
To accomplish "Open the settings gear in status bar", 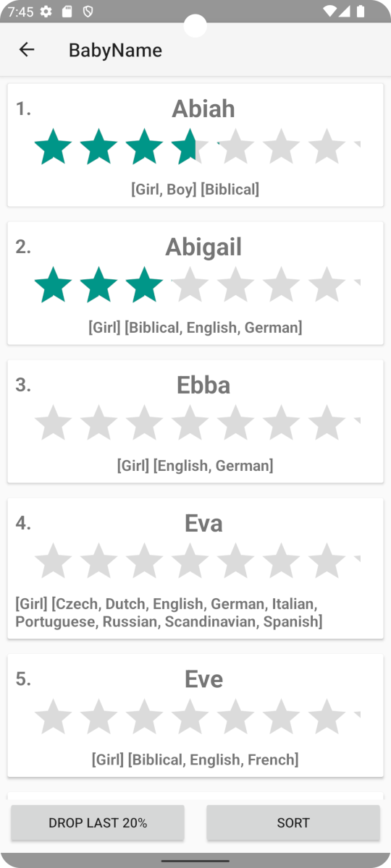I will tap(46, 11).
